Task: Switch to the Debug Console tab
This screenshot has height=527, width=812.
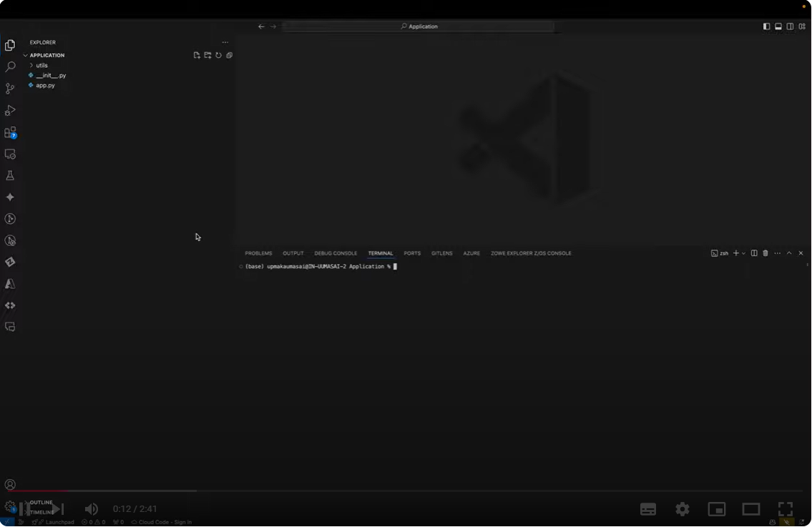Action: 336,253
